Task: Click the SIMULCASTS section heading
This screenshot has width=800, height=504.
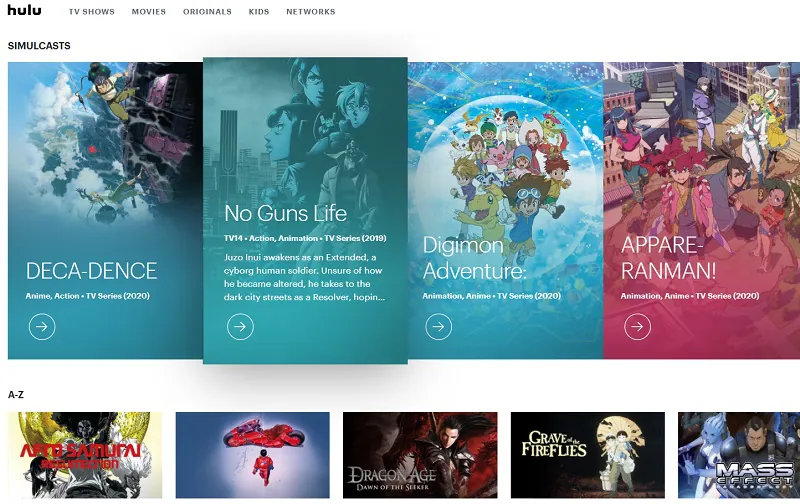Action: 39,45
